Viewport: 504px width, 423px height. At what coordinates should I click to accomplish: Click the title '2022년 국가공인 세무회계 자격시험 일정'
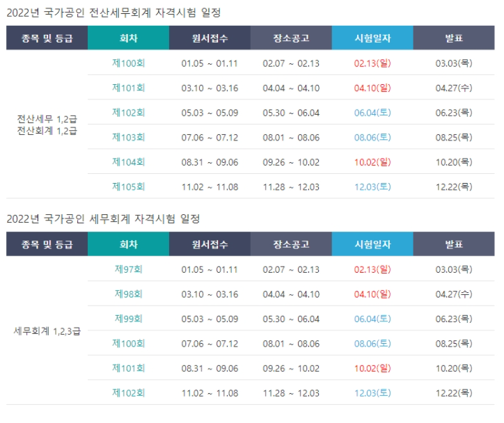[104, 219]
